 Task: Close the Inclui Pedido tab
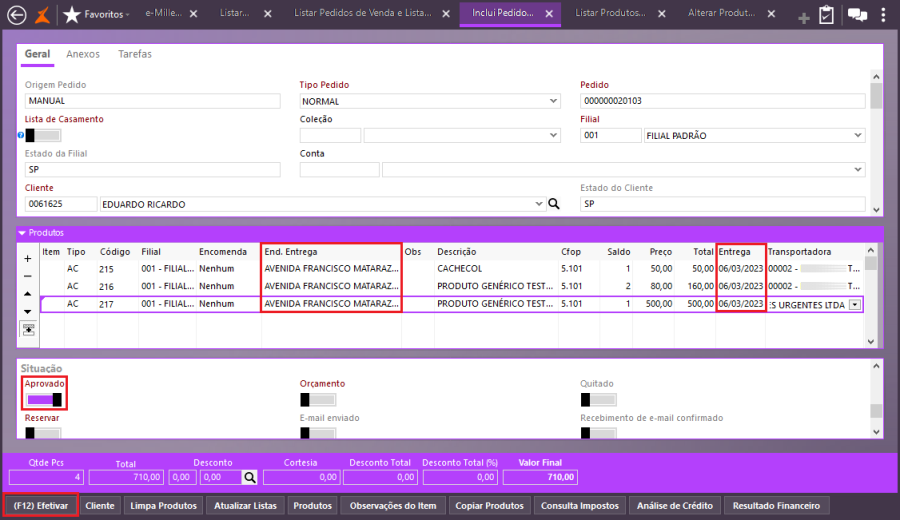549,14
